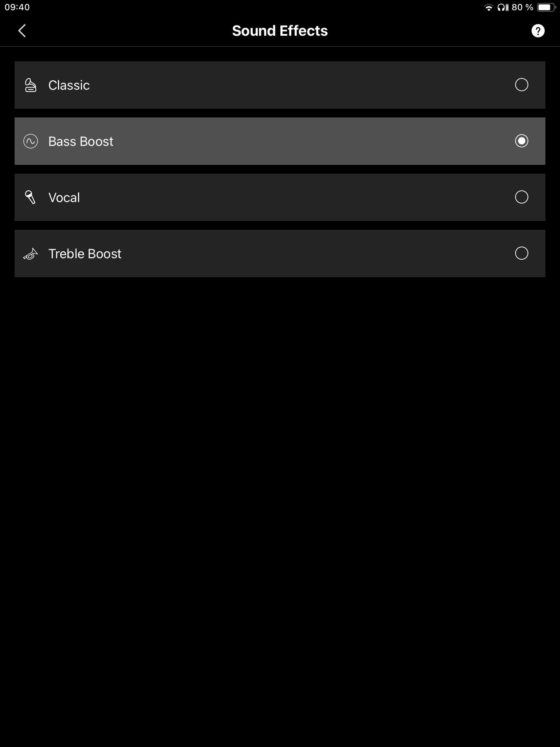Choose the Vocal sound effect label

pyautogui.click(x=64, y=198)
